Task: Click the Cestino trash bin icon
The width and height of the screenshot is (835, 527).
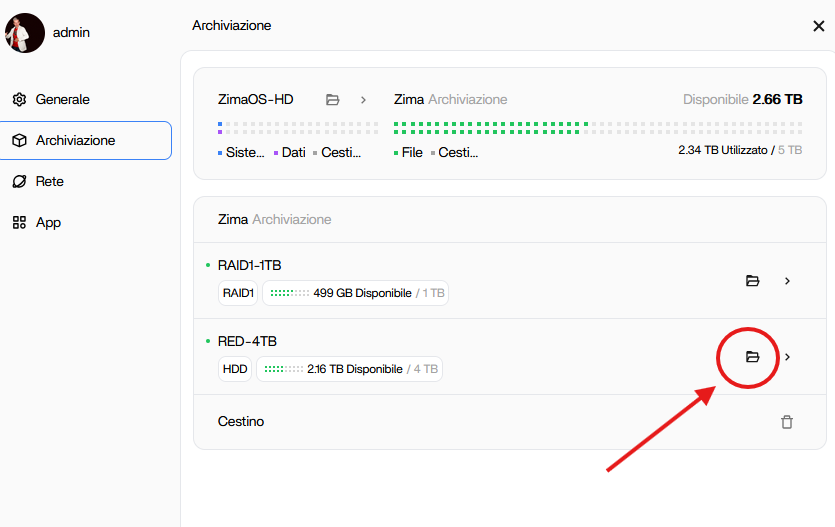Action: [787, 422]
